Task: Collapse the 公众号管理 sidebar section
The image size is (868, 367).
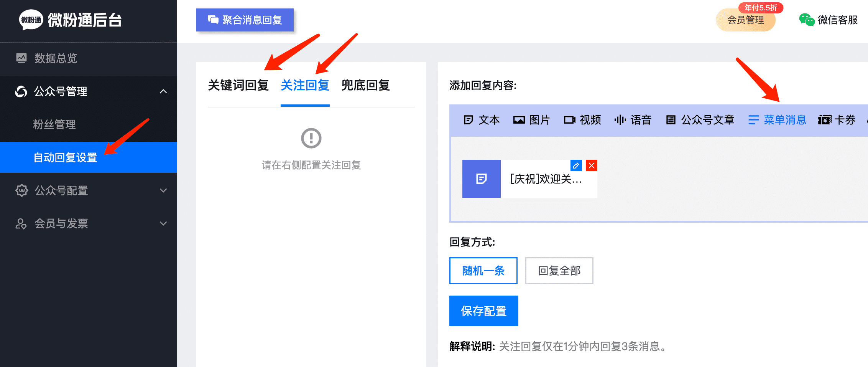Action: click(x=163, y=91)
